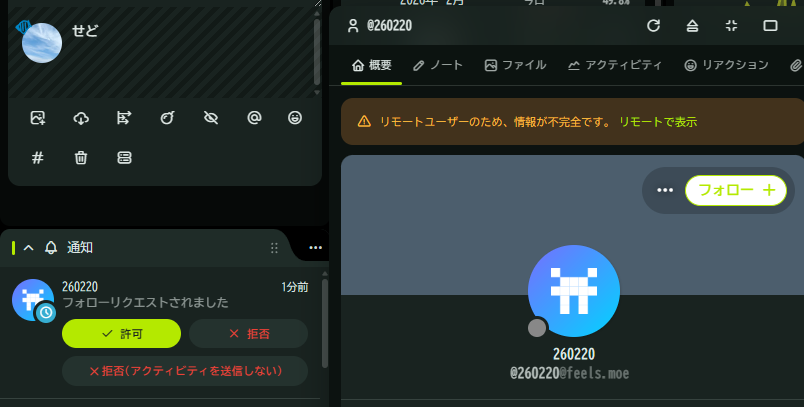Toggle compact view with shrink arrows icon
Image resolution: width=804 pixels, height=407 pixels.
731,26
